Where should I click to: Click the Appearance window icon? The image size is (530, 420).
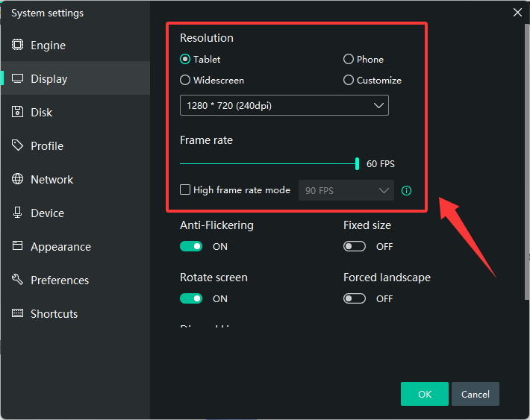17,246
